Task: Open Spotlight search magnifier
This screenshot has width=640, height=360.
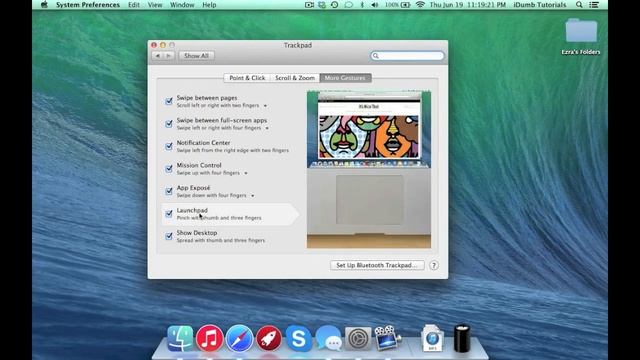Action: point(579,5)
